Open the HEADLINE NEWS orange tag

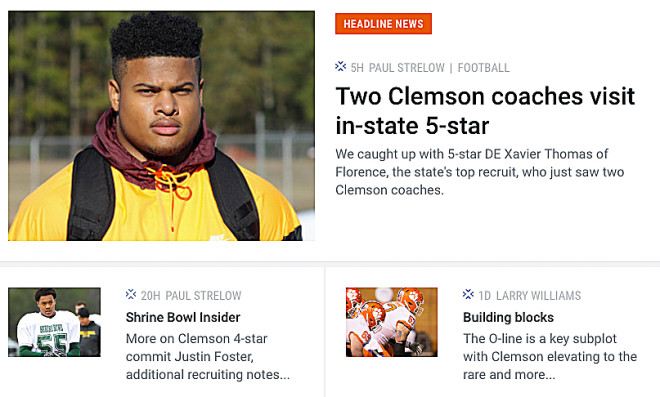pyautogui.click(x=383, y=24)
